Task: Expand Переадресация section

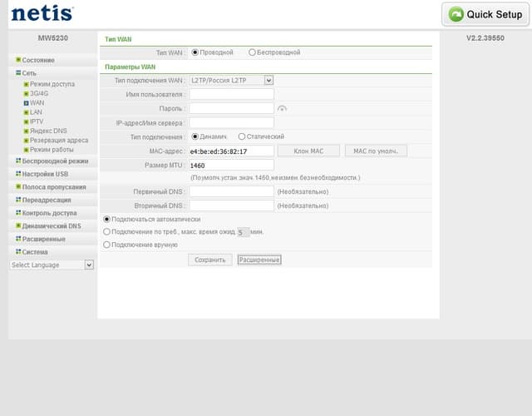Action: (x=47, y=200)
